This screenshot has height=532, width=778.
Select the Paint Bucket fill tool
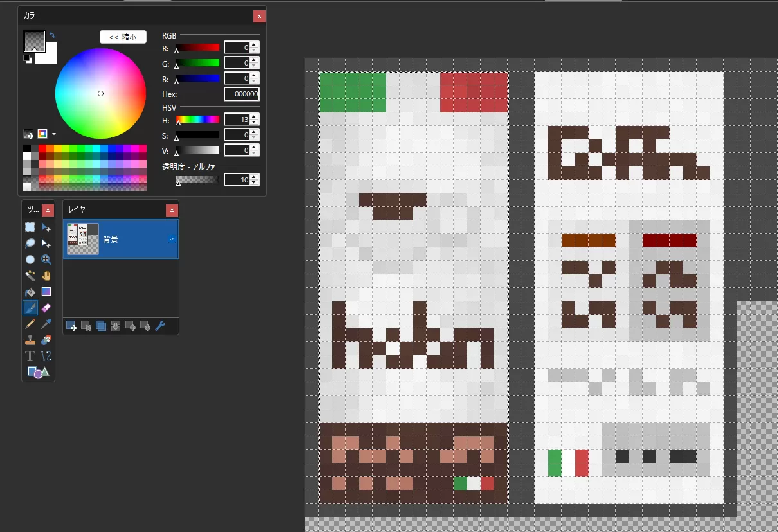[30, 292]
